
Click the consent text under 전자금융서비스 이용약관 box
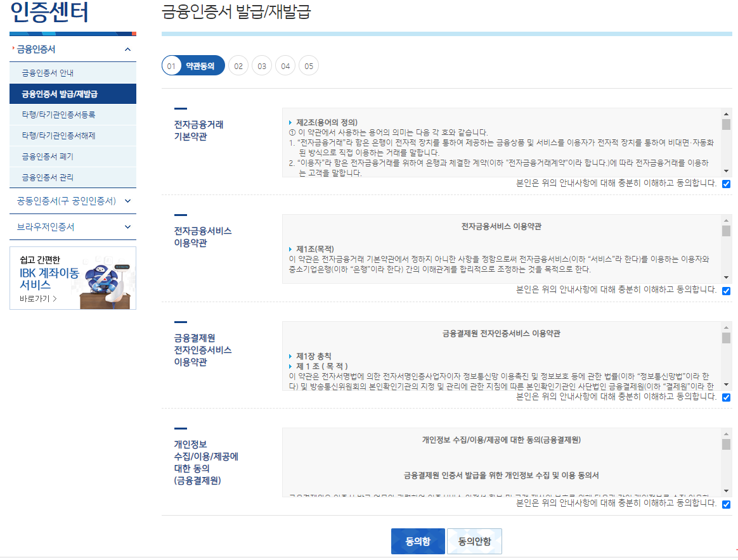[616, 290]
